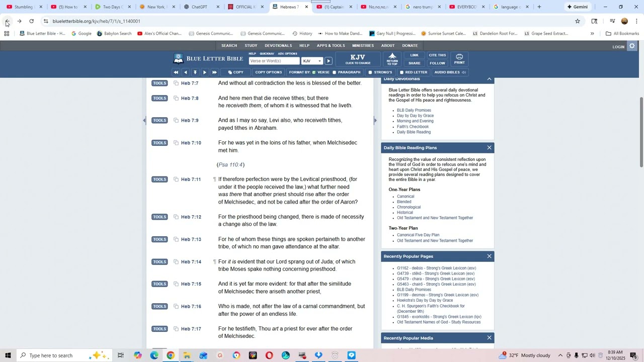Image resolution: width=644 pixels, height=362 pixels.
Task: Click KJV click-to-change version selector
Action: [358, 59]
